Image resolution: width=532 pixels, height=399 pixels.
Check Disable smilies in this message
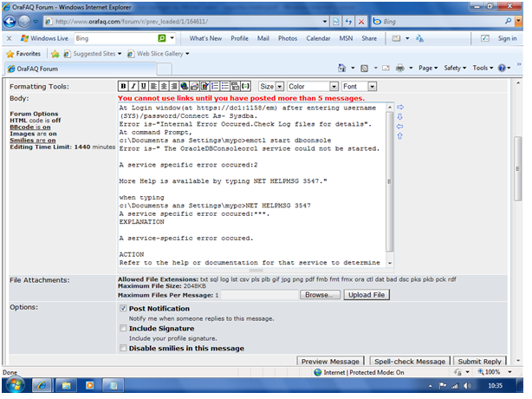pos(122,349)
